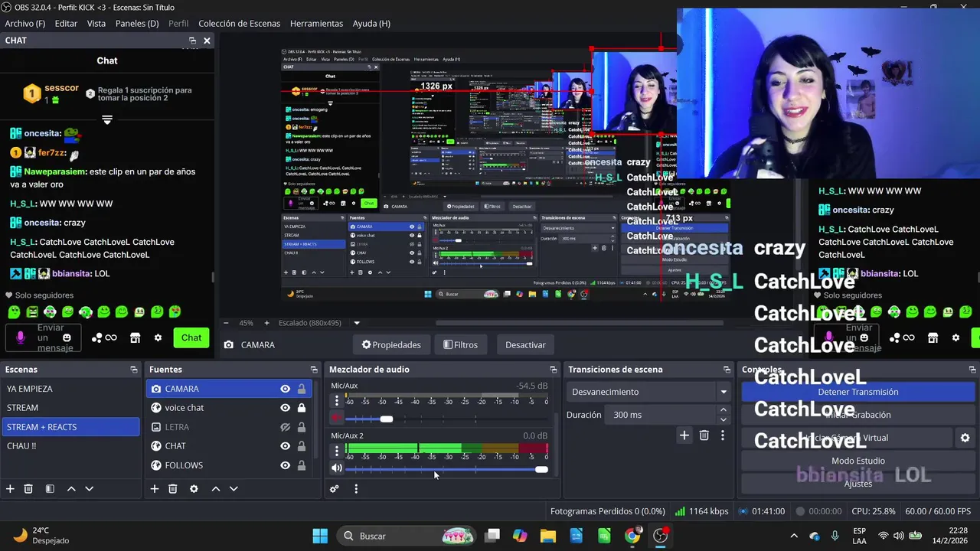Click Modo Estudio button
Image resolution: width=980 pixels, height=551 pixels.
[x=858, y=461]
